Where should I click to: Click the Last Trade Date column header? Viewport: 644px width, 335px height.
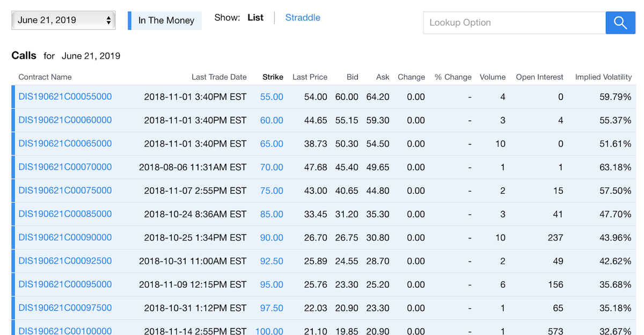(x=219, y=77)
